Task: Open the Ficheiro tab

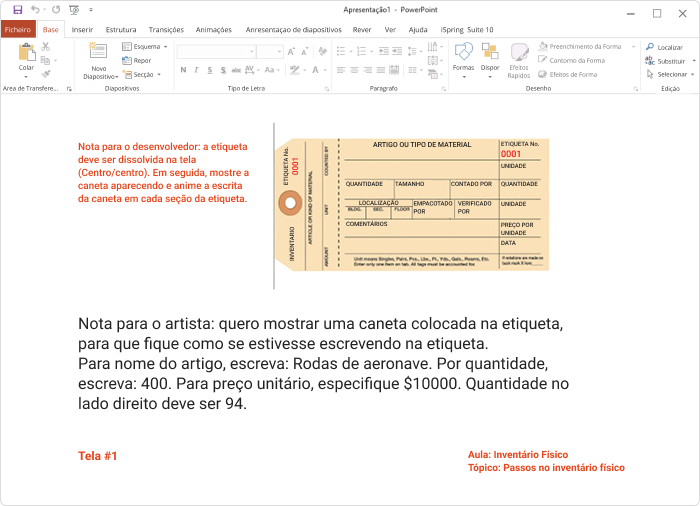Action: [x=18, y=29]
